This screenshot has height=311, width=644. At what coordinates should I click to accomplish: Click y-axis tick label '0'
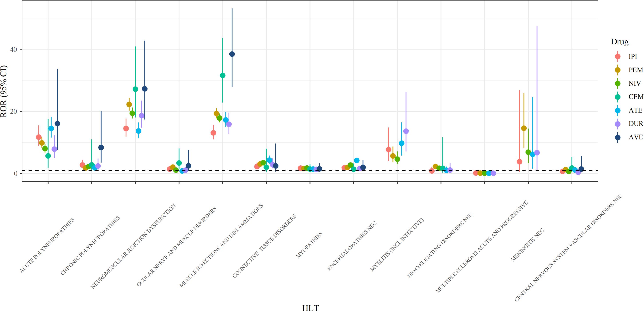click(x=16, y=173)
